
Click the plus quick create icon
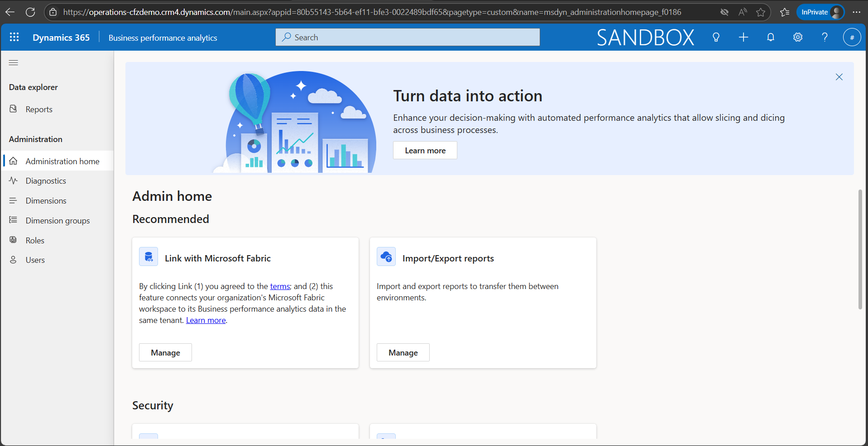[743, 37]
